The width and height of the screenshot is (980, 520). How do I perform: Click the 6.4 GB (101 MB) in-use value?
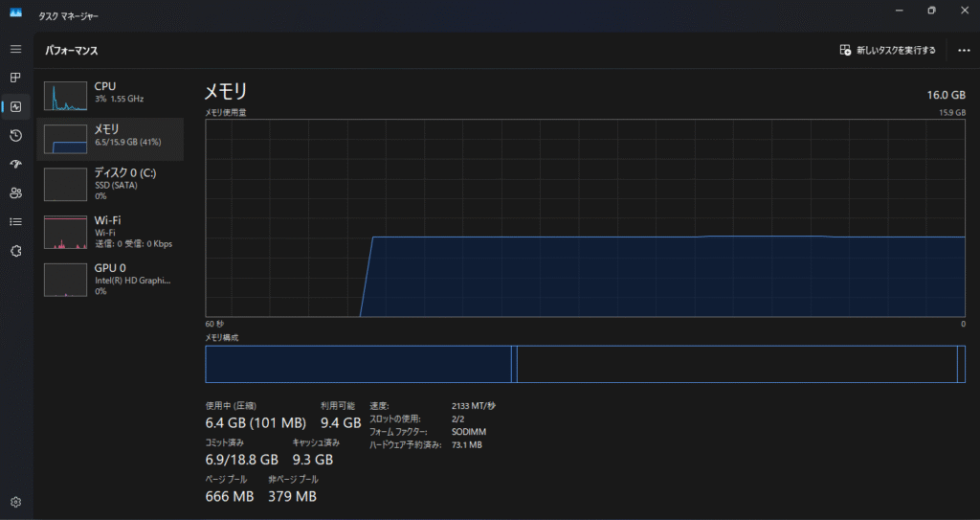pos(256,423)
